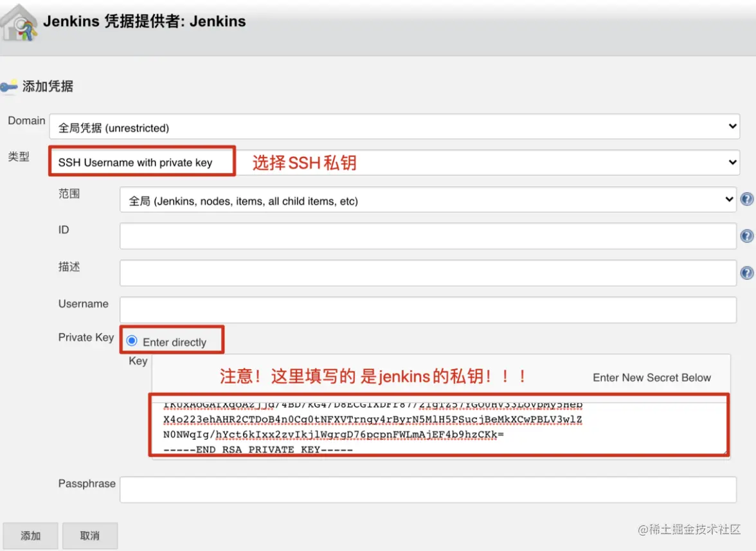Click the 添加凭据 section title
Viewport: 756px width, 551px height.
pyautogui.click(x=48, y=86)
